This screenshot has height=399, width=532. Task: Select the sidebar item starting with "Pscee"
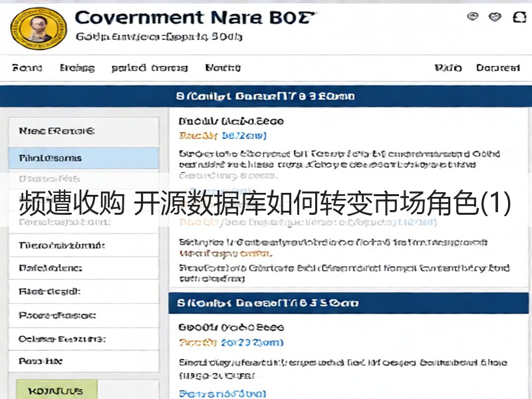[x=84, y=315]
